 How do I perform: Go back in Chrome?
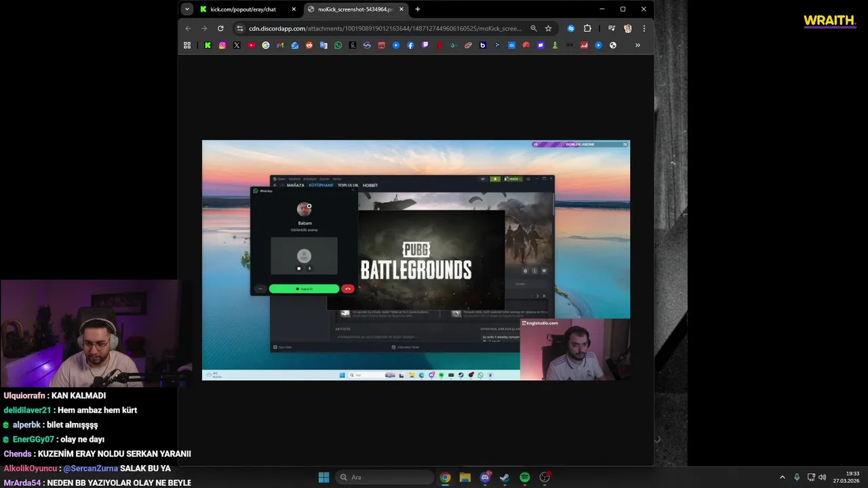click(x=188, y=28)
